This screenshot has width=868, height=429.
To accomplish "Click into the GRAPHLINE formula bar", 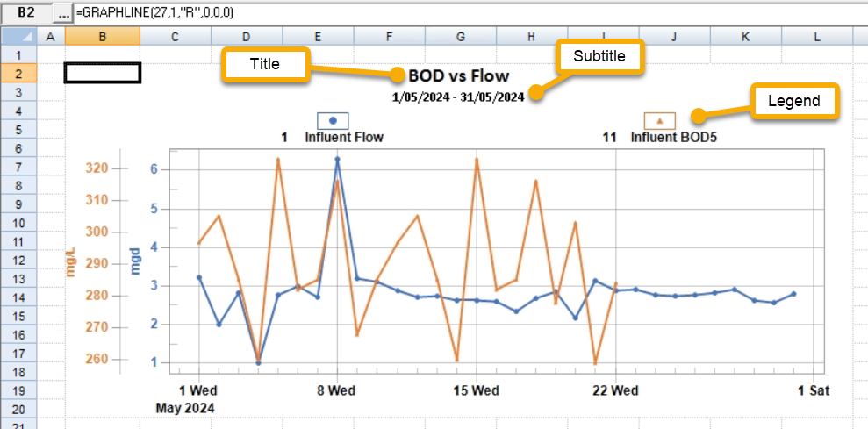I will click(x=439, y=13).
